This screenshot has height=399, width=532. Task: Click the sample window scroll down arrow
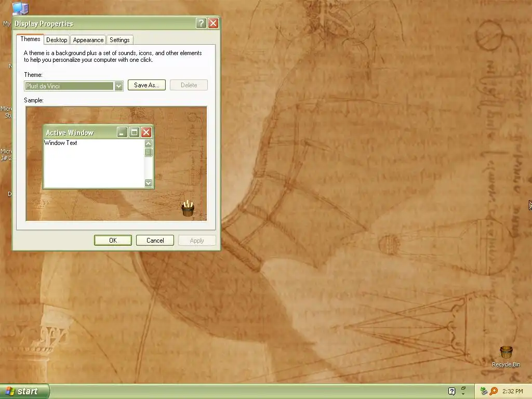tap(148, 183)
